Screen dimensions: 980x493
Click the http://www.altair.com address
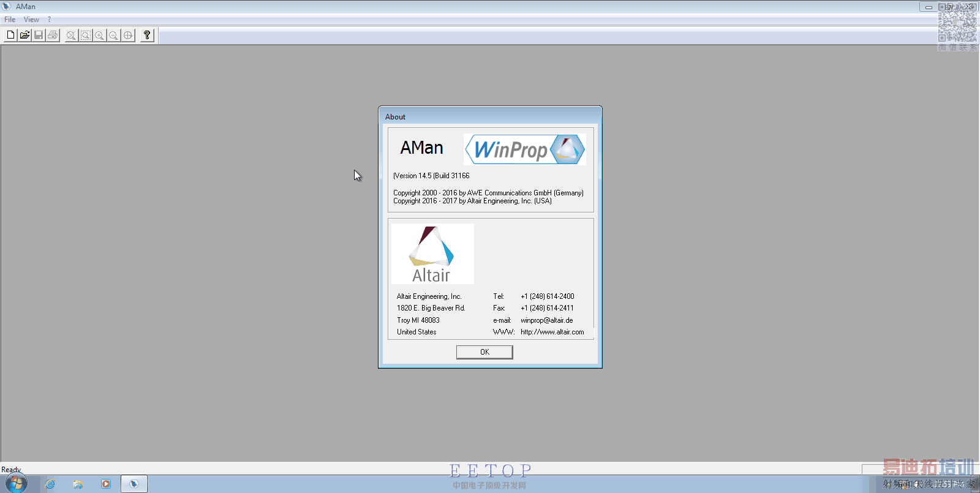click(552, 332)
